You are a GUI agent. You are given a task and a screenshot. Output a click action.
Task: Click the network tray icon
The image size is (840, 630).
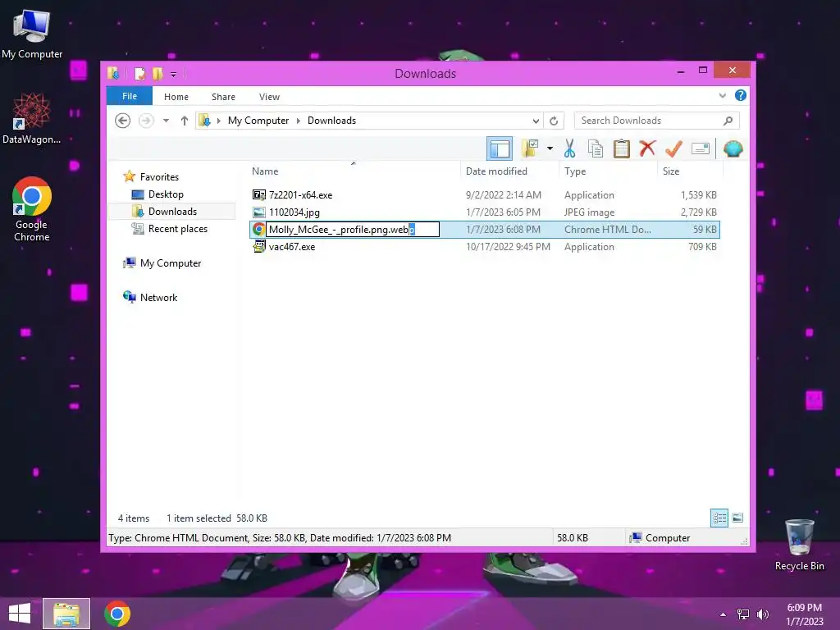pyautogui.click(x=743, y=614)
